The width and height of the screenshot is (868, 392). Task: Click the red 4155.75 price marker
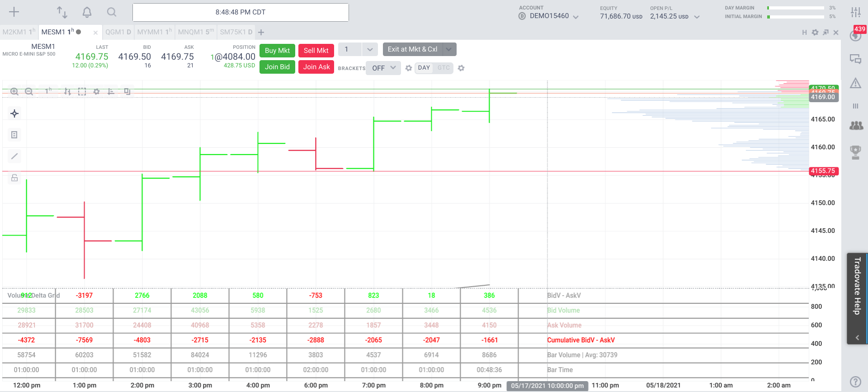click(823, 171)
